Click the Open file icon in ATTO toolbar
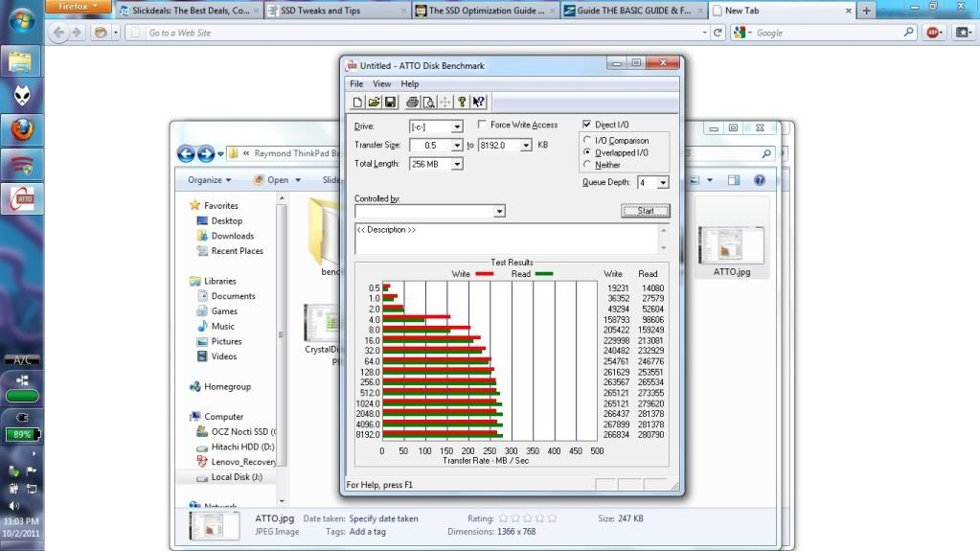This screenshot has width=980, height=551. click(374, 102)
